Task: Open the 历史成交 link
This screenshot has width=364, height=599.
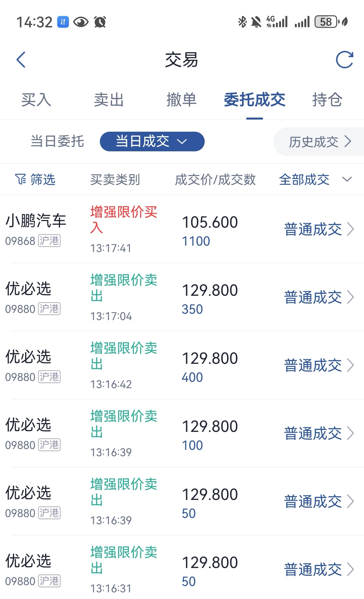Action: tap(320, 142)
